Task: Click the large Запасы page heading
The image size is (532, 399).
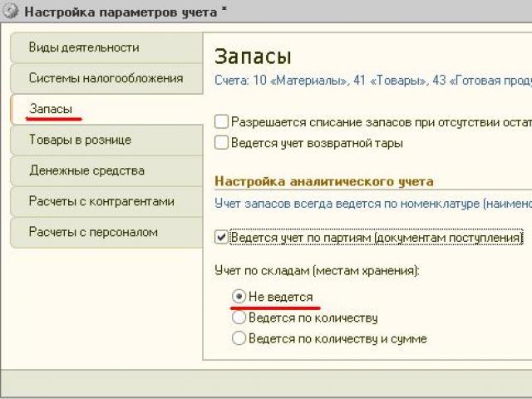Action: pyautogui.click(x=253, y=56)
